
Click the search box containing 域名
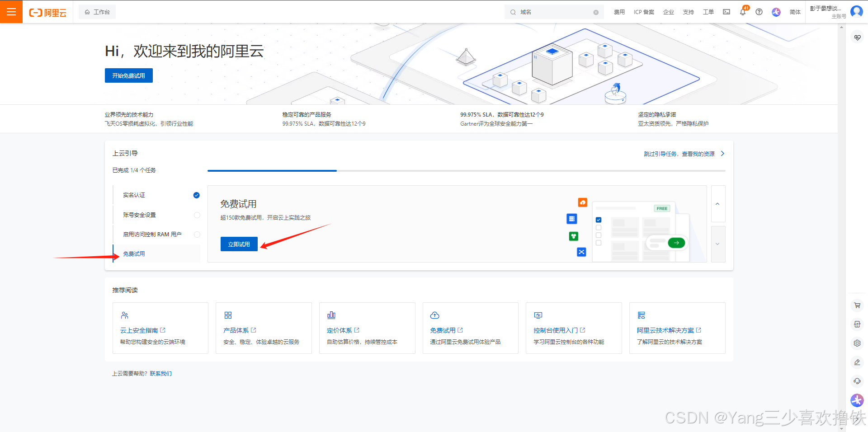point(554,12)
